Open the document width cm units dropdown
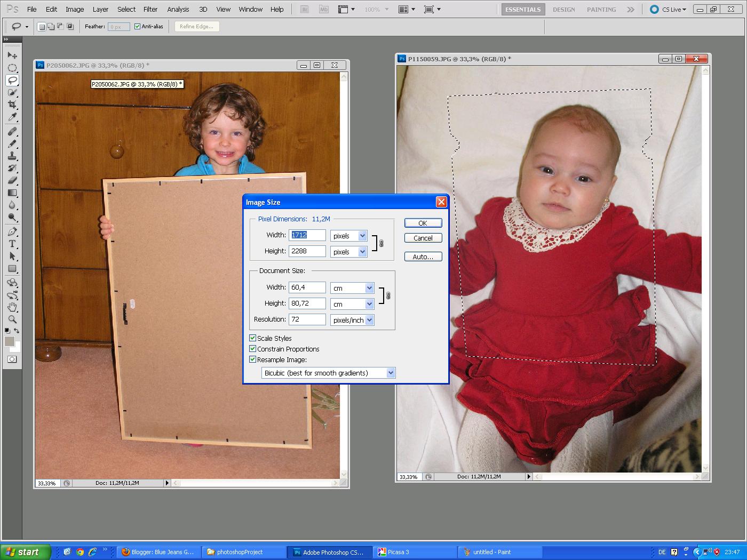 point(370,287)
